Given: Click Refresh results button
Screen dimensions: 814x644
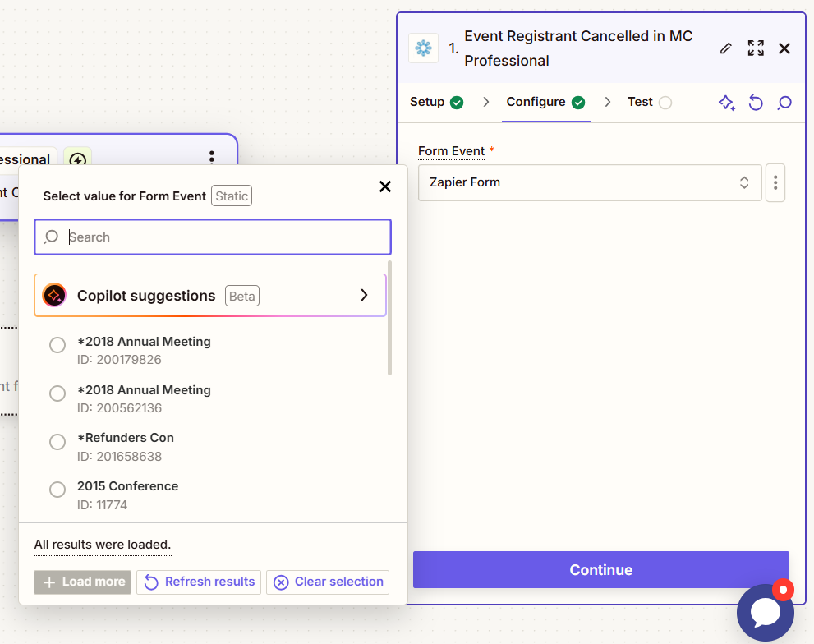Looking at the screenshot, I should pos(199,582).
